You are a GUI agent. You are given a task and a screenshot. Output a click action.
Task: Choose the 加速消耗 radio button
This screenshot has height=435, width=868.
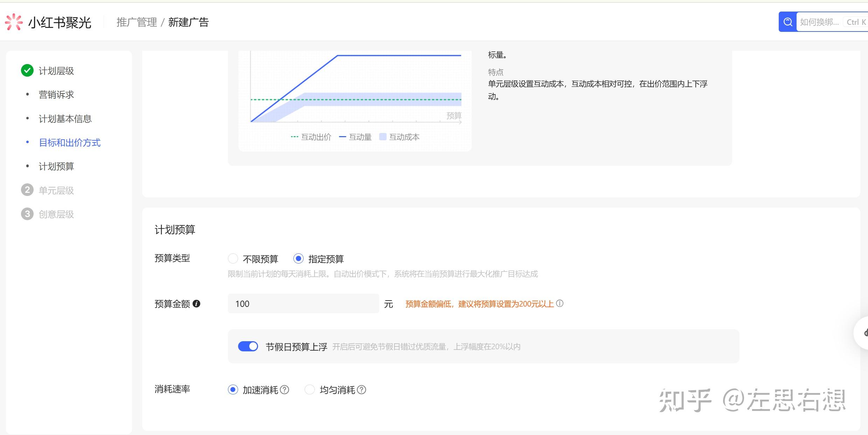233,390
